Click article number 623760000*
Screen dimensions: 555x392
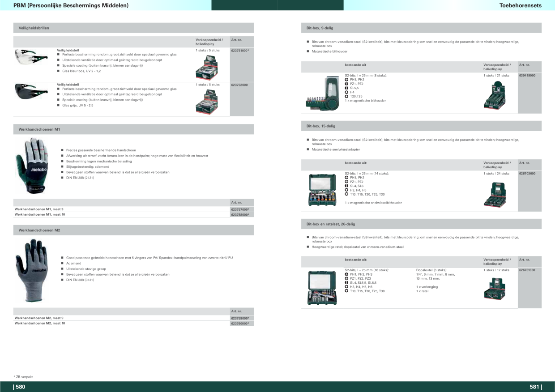[240, 323]
